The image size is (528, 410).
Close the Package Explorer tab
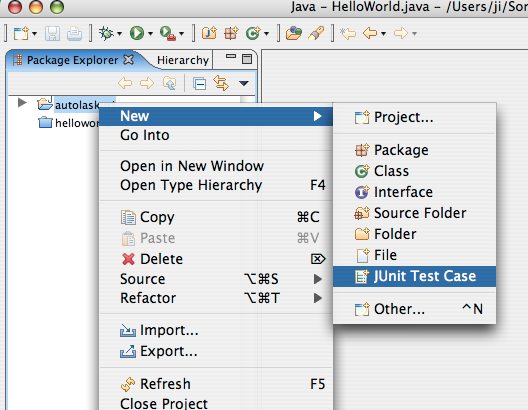[x=128, y=60]
